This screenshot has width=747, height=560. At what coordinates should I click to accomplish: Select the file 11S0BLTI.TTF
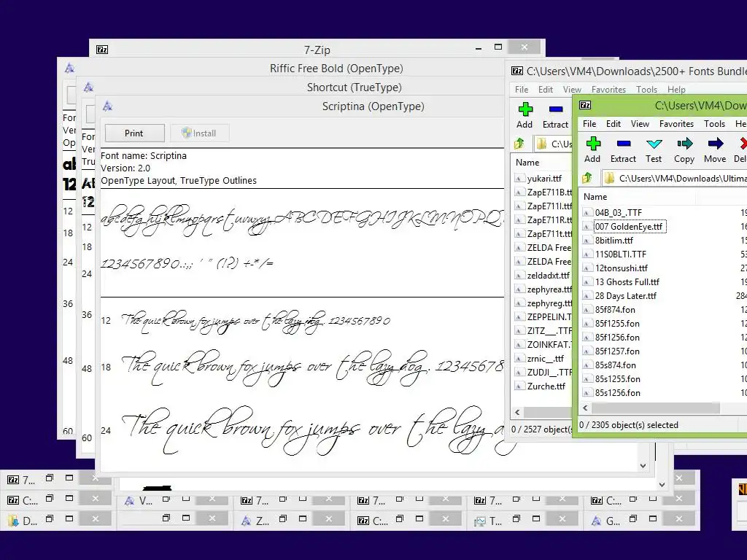pyautogui.click(x=621, y=254)
